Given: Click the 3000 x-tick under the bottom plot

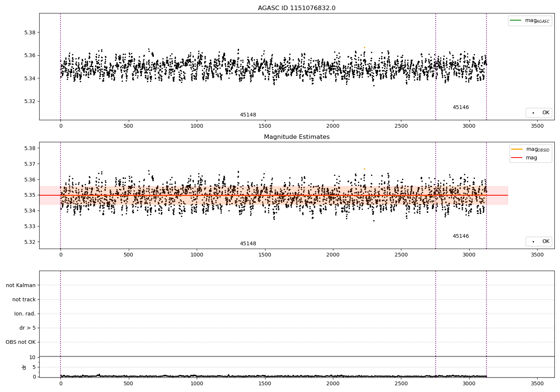Looking at the screenshot, I should (469, 383).
